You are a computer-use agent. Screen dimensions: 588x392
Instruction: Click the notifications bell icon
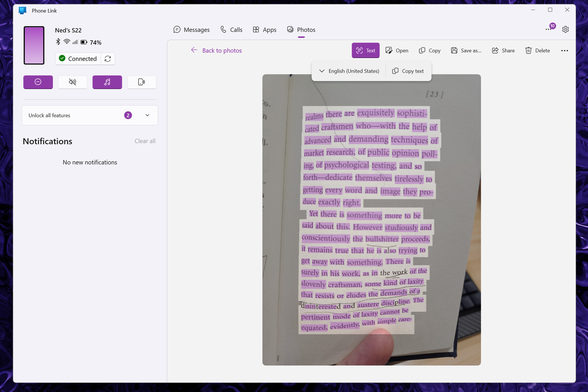click(x=549, y=29)
